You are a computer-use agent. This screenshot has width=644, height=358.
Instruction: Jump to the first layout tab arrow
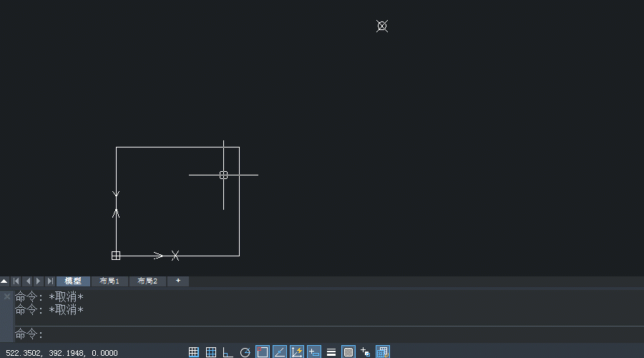click(x=16, y=281)
